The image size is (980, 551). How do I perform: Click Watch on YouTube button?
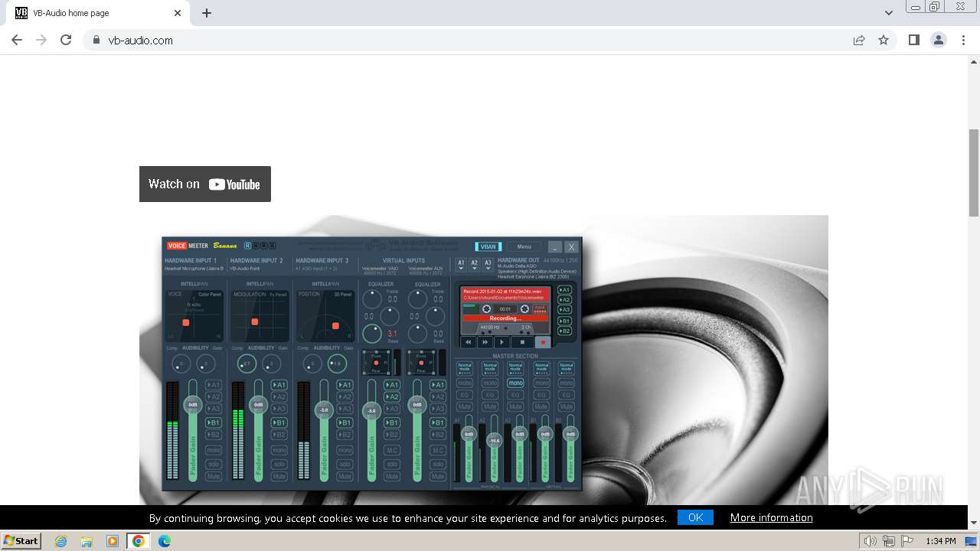[205, 184]
